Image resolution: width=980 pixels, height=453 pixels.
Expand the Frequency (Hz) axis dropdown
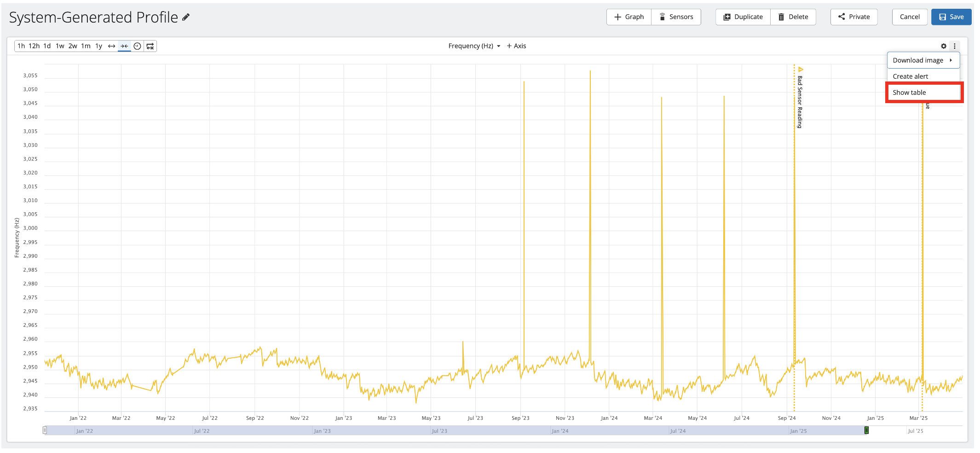pos(474,46)
